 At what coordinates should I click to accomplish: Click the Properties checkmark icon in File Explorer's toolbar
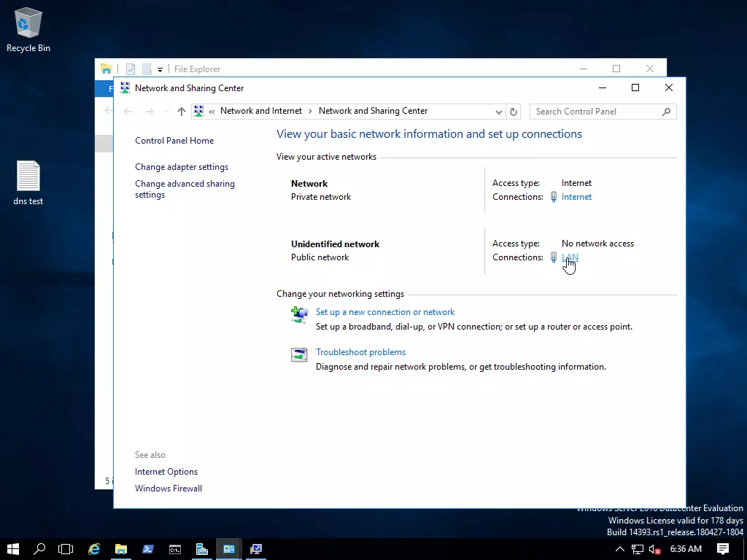131,69
